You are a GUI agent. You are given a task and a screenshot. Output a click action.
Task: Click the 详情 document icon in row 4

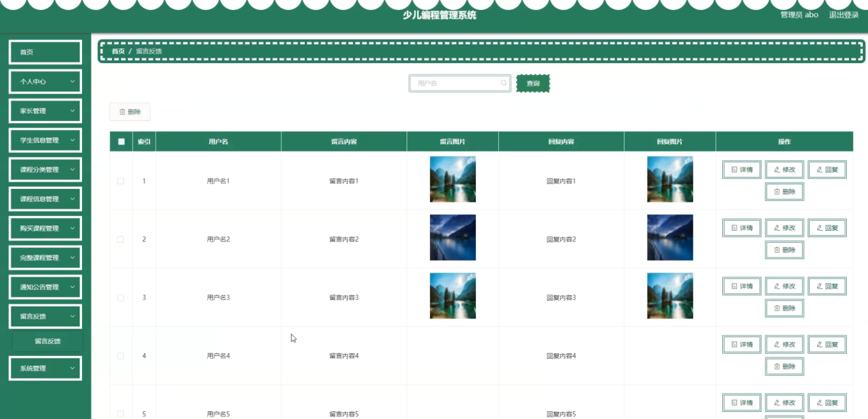coord(734,345)
